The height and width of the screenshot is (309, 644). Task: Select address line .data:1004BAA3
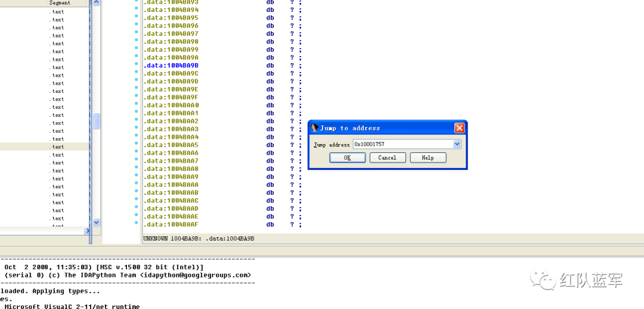[x=171, y=129]
